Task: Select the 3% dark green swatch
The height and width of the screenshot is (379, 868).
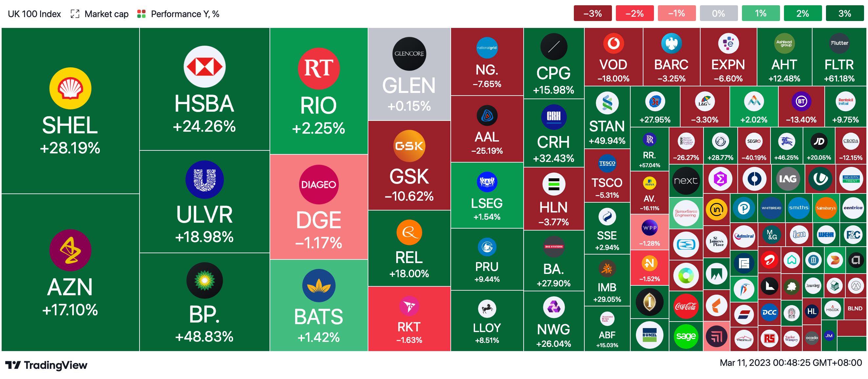Action: click(x=844, y=13)
